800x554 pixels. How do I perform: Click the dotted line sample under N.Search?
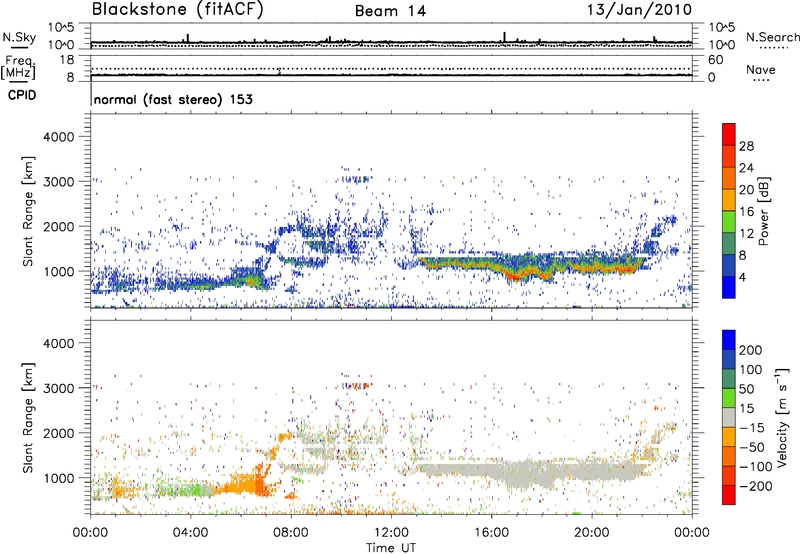click(773, 48)
